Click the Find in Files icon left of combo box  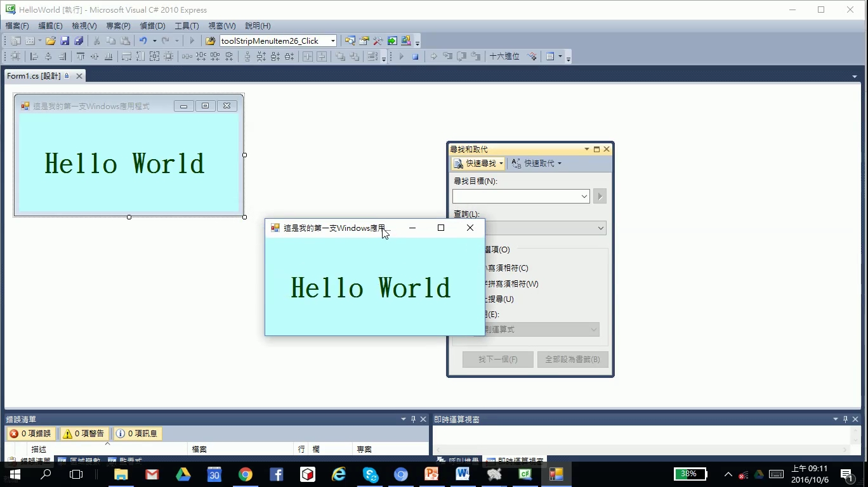coord(211,41)
